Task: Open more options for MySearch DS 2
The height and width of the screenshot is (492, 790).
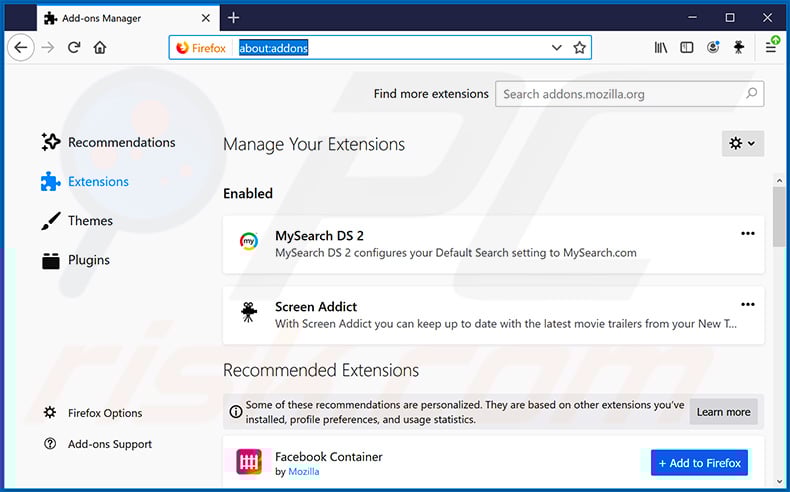Action: point(748,234)
